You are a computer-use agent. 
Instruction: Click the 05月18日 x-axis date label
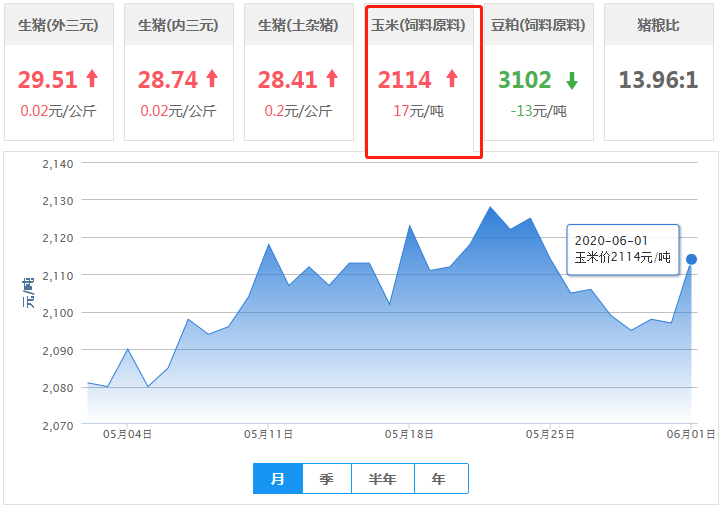(x=408, y=434)
